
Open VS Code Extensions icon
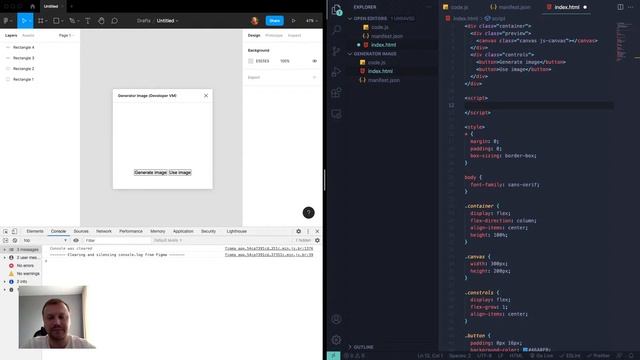(336, 93)
